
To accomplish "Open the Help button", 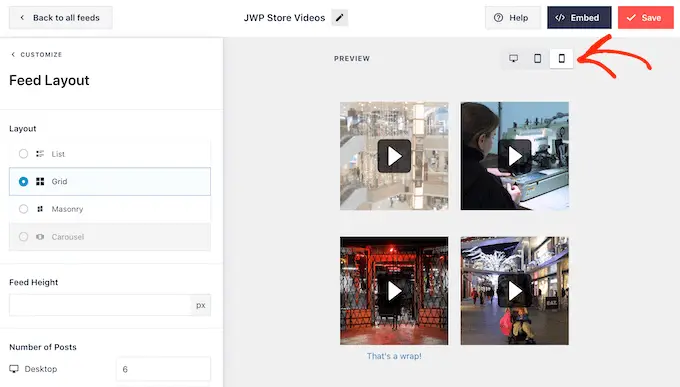I will coord(513,18).
